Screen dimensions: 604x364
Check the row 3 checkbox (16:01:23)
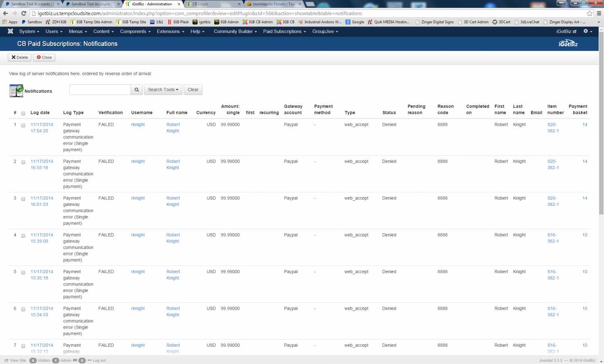click(23, 199)
